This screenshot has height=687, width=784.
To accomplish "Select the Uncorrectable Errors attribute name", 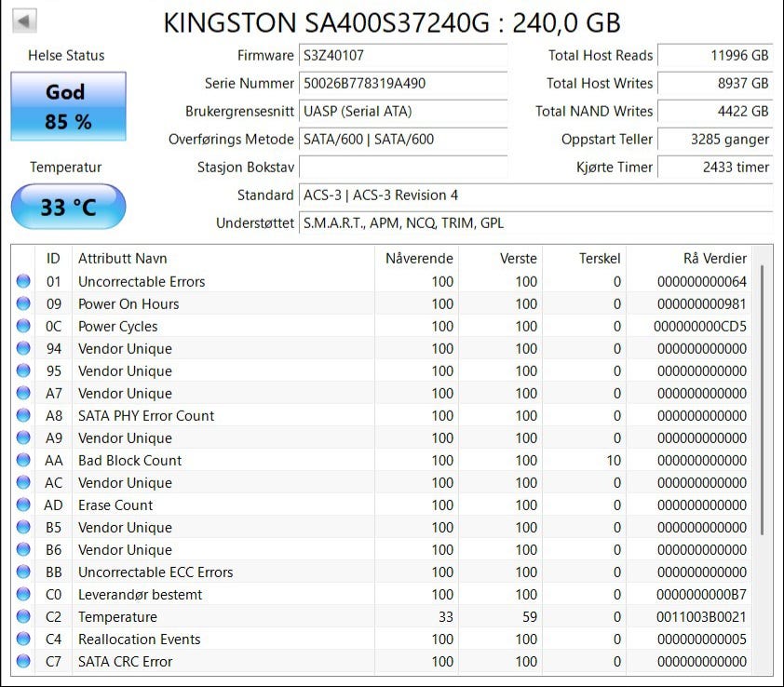I will pyautogui.click(x=142, y=281).
